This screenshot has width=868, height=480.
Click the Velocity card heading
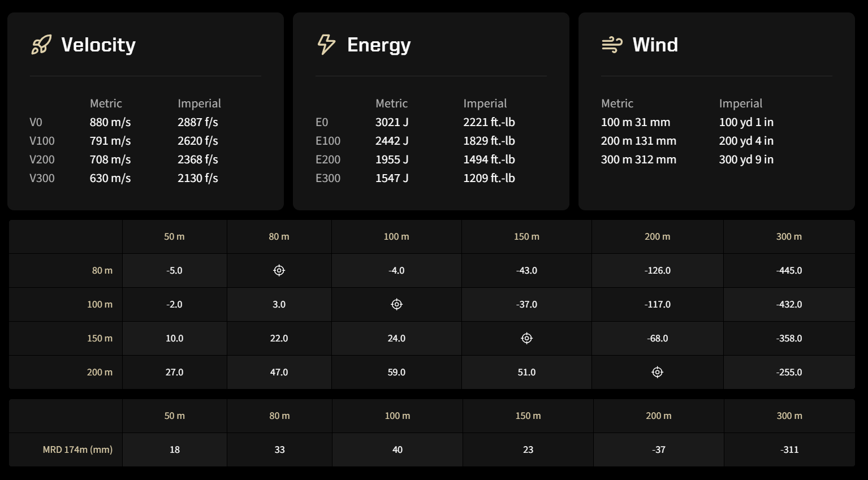(x=98, y=45)
